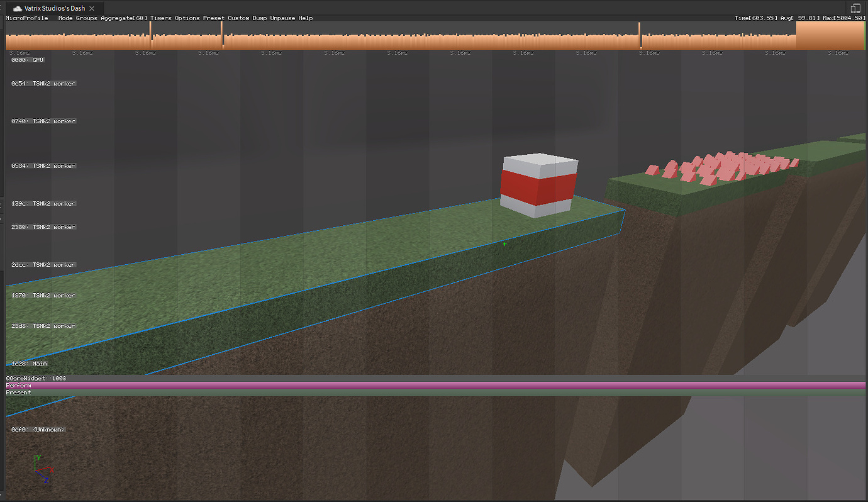The width and height of the screenshot is (868, 502).
Task: Open the Mode menu
Action: pos(65,18)
